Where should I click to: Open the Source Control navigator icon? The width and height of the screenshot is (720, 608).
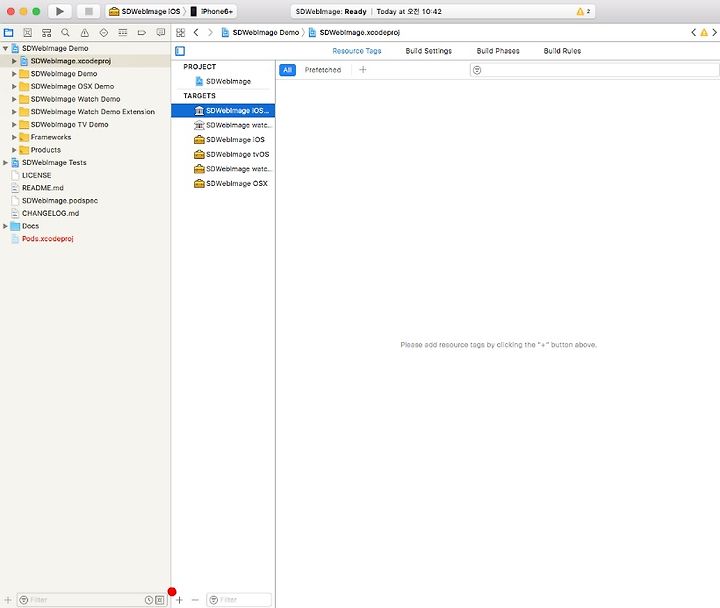[28, 33]
